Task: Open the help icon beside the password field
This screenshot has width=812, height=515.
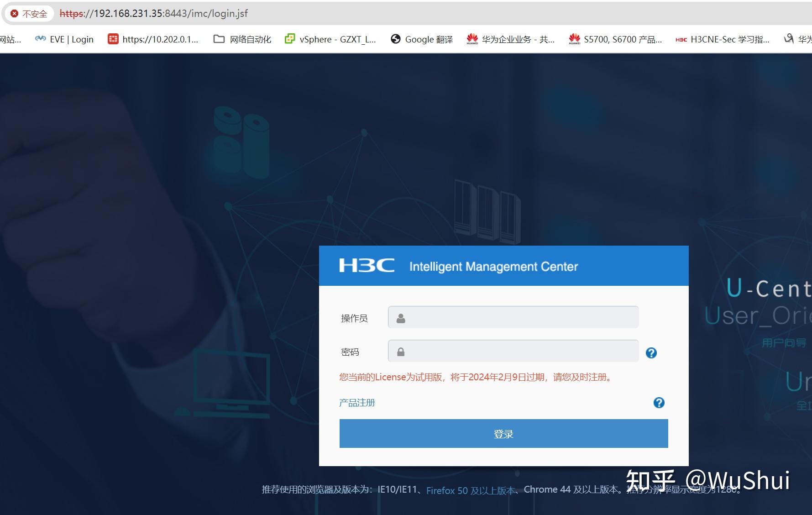Action: [651, 352]
